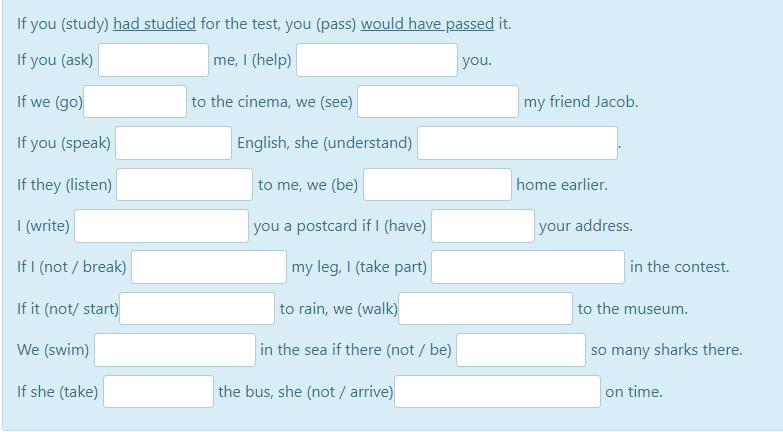Focus the blank after "she (not / arrive)"

(x=497, y=392)
